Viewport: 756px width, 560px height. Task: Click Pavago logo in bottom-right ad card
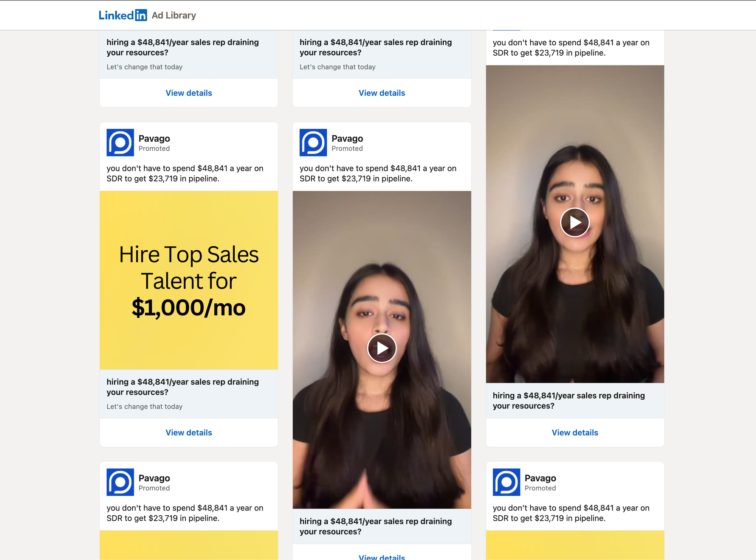click(506, 482)
